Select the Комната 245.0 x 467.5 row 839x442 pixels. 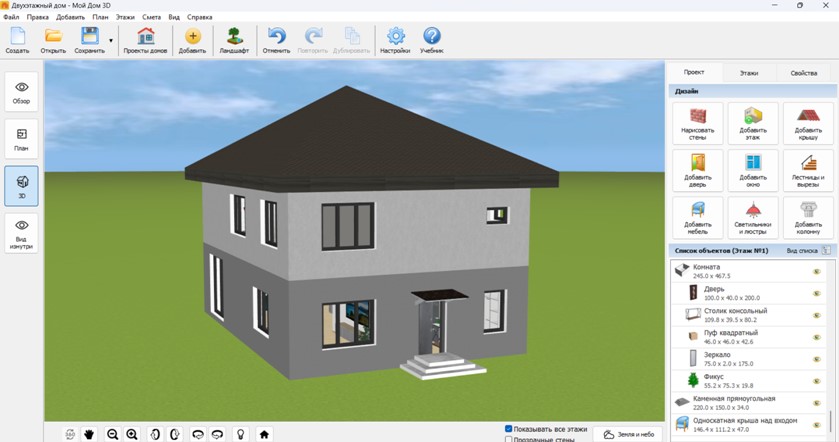click(748, 271)
